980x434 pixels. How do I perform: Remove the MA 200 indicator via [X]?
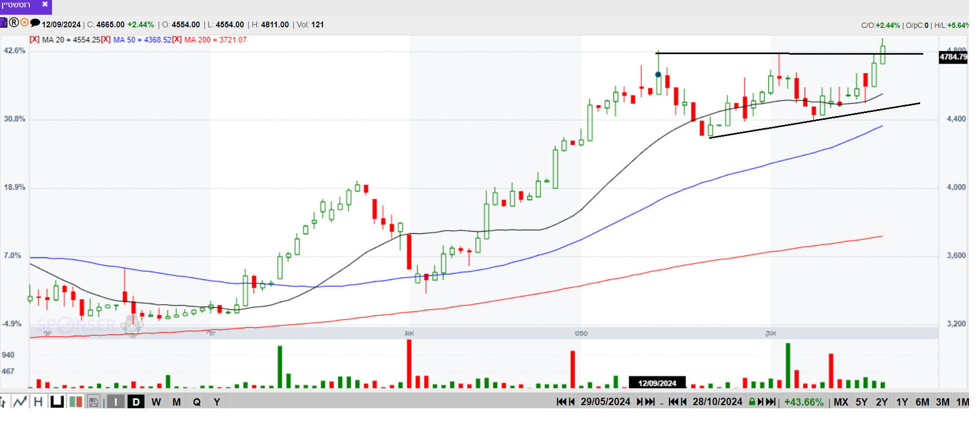click(176, 39)
